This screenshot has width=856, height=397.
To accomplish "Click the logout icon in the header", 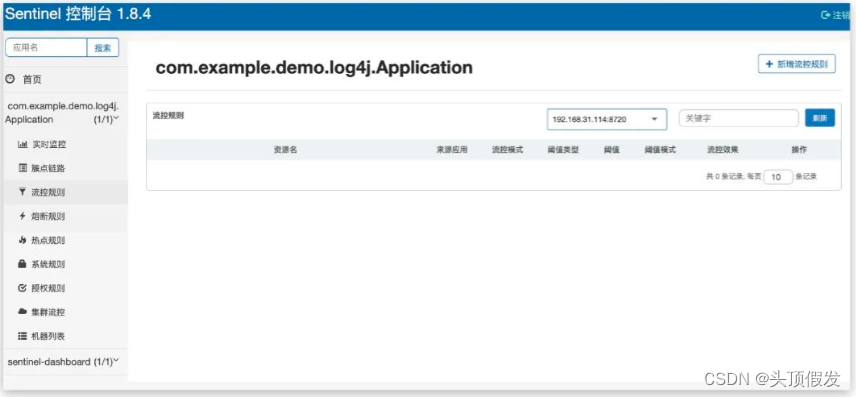I will coord(826,15).
